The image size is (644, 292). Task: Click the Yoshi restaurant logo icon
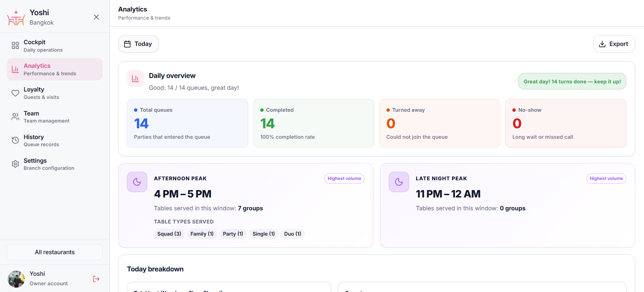tap(16, 18)
